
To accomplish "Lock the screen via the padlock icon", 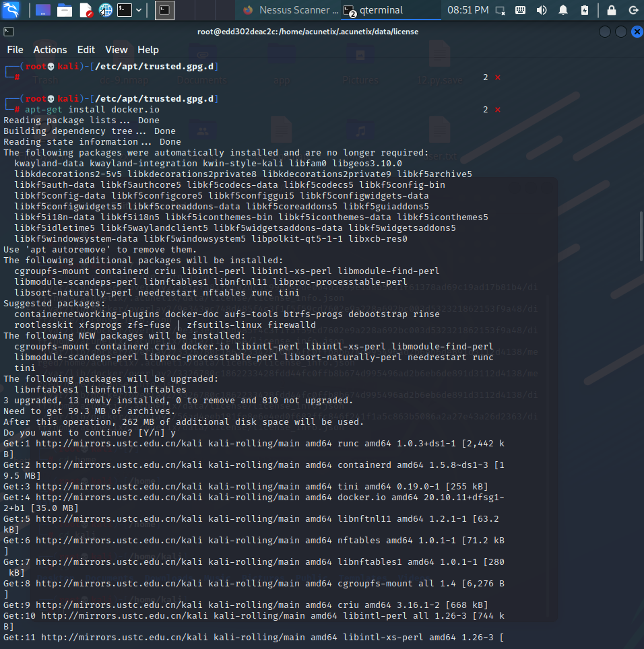I will (610, 9).
